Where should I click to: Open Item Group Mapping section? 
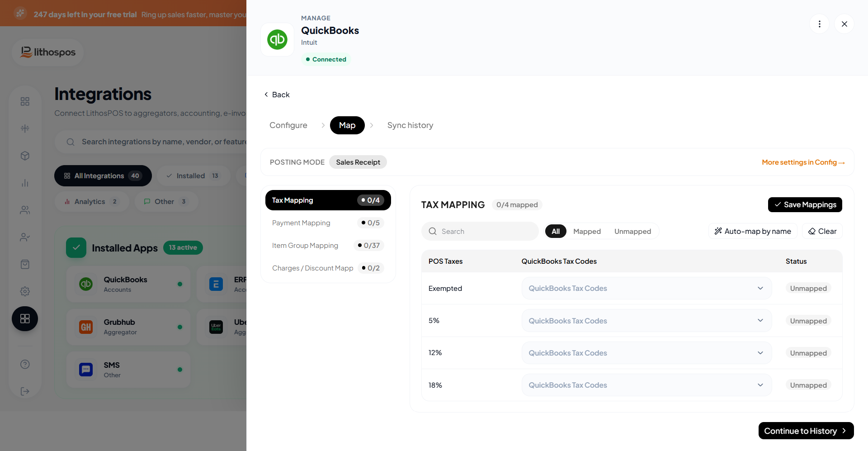pos(328,245)
